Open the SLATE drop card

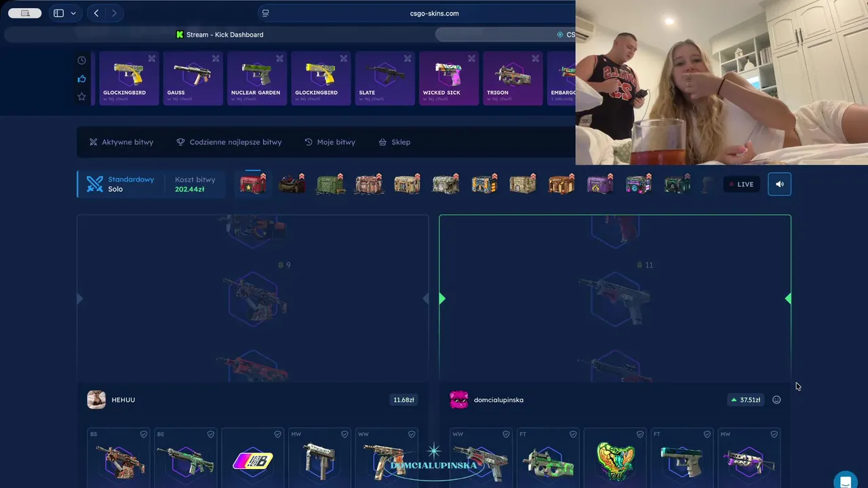pyautogui.click(x=384, y=79)
